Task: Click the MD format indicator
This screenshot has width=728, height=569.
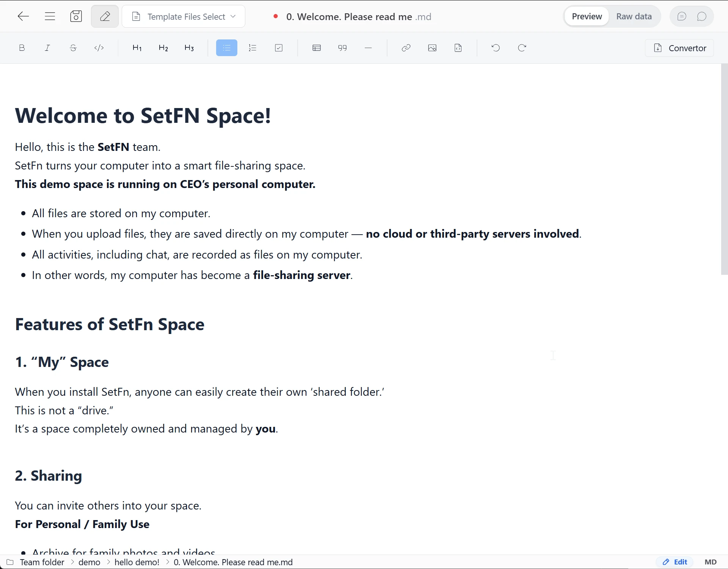Action: click(711, 562)
